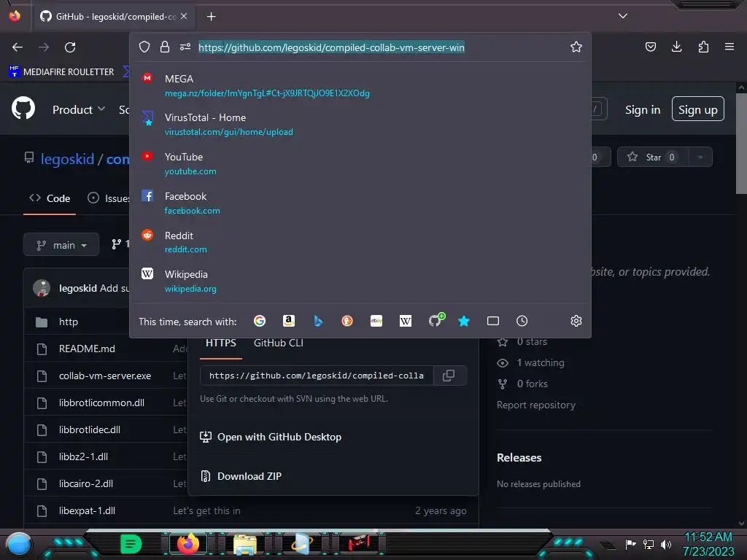Open the Windows Start orb

point(19,545)
